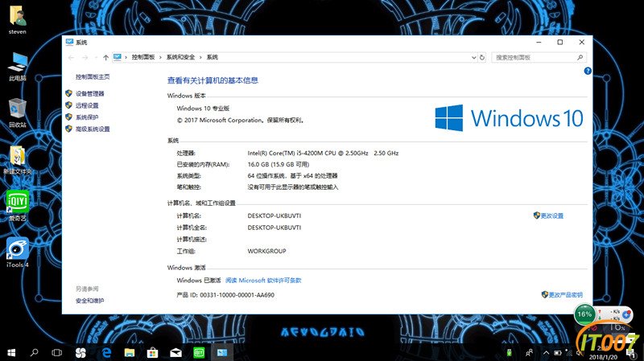Open the Recycle Bin (回收站) icon
Image resolution: width=644 pixels, height=361 pixels.
(17, 113)
